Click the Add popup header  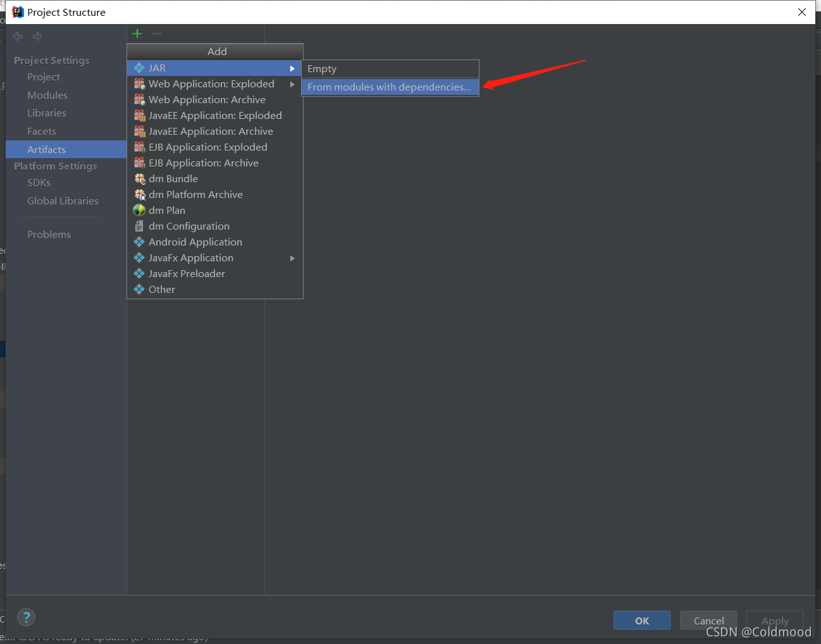pos(215,51)
